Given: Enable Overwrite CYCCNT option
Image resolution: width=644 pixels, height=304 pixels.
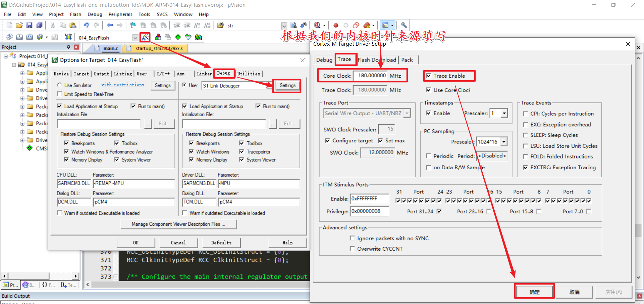Looking at the screenshot, I should point(352,249).
